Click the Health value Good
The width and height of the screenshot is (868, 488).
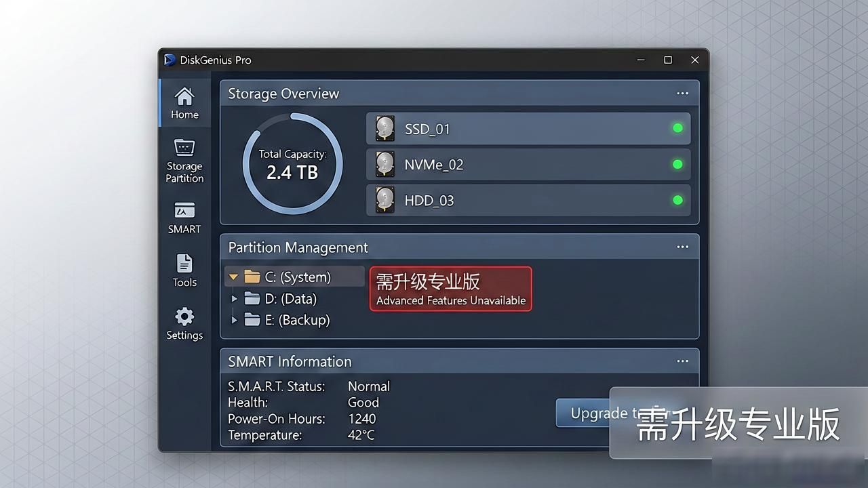pyautogui.click(x=363, y=403)
